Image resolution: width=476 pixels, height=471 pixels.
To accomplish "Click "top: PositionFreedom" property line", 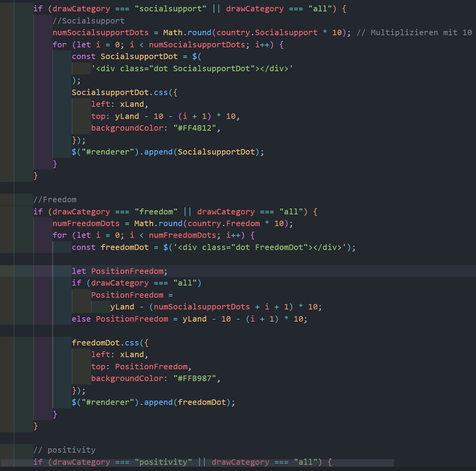I will (x=141, y=367).
